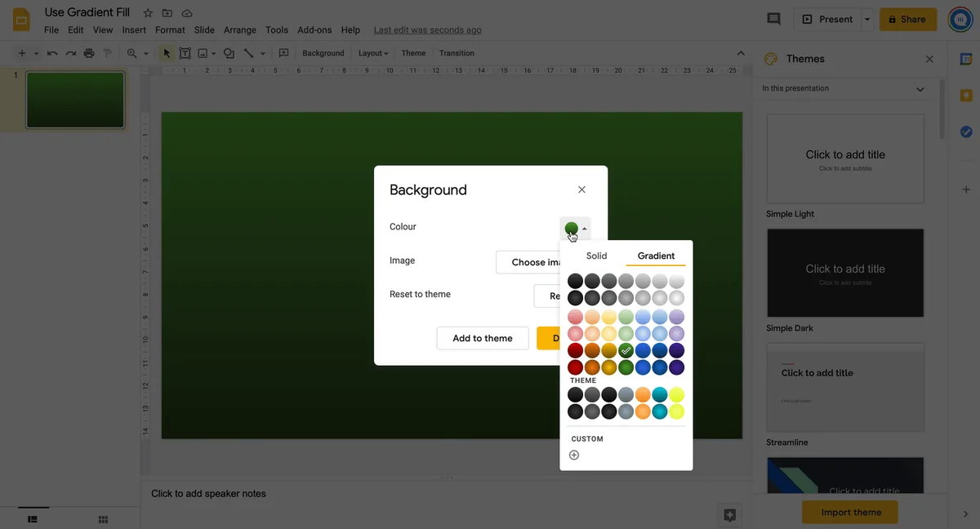Add a custom gradient with plus icon

(x=574, y=455)
